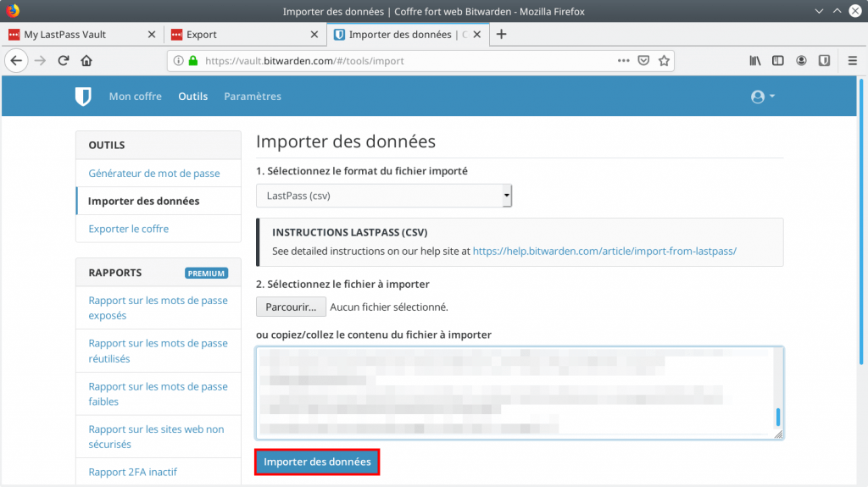
Task: Switch to the Export tab
Action: click(x=245, y=35)
